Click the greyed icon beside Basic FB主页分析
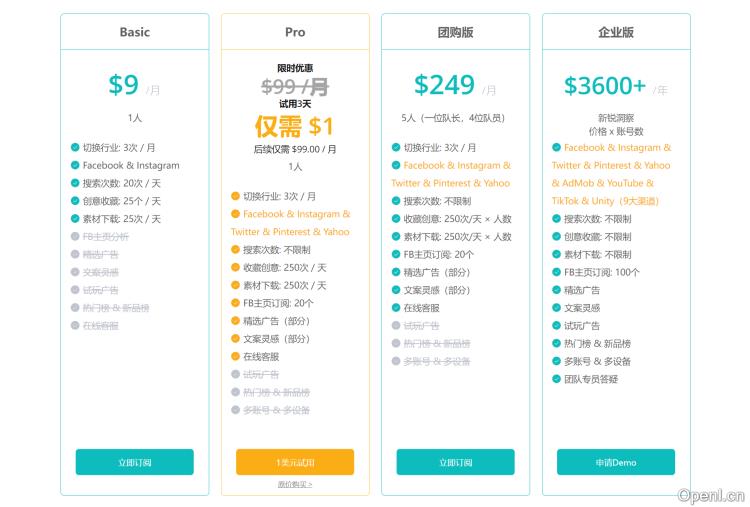Screen dimensions: 750x507 (75, 237)
